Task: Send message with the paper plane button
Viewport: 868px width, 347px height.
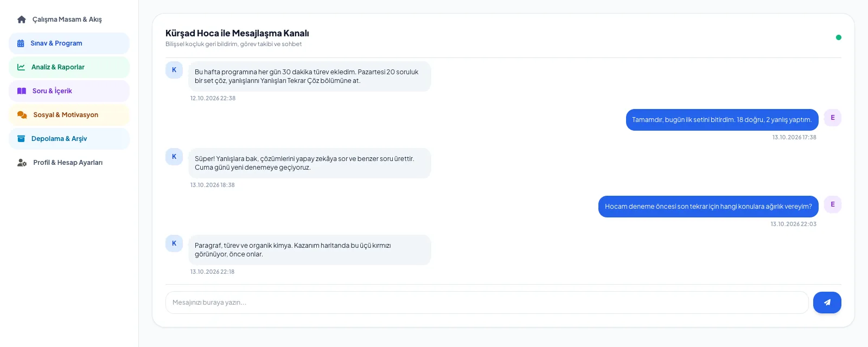Action: pyautogui.click(x=827, y=303)
